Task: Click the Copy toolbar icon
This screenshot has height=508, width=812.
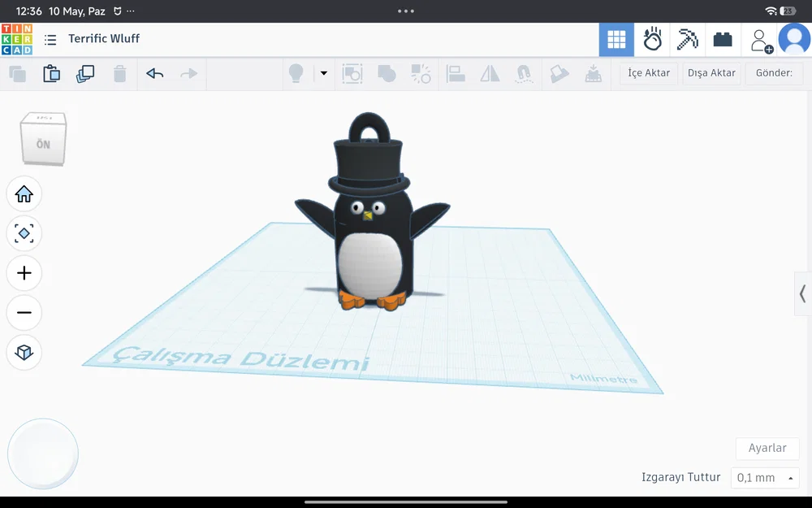Action: point(18,74)
